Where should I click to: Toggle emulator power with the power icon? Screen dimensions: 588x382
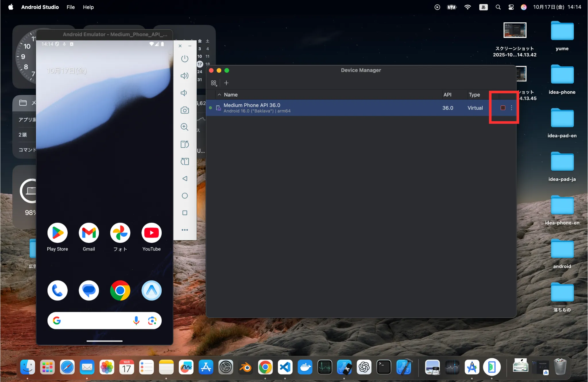[185, 59]
